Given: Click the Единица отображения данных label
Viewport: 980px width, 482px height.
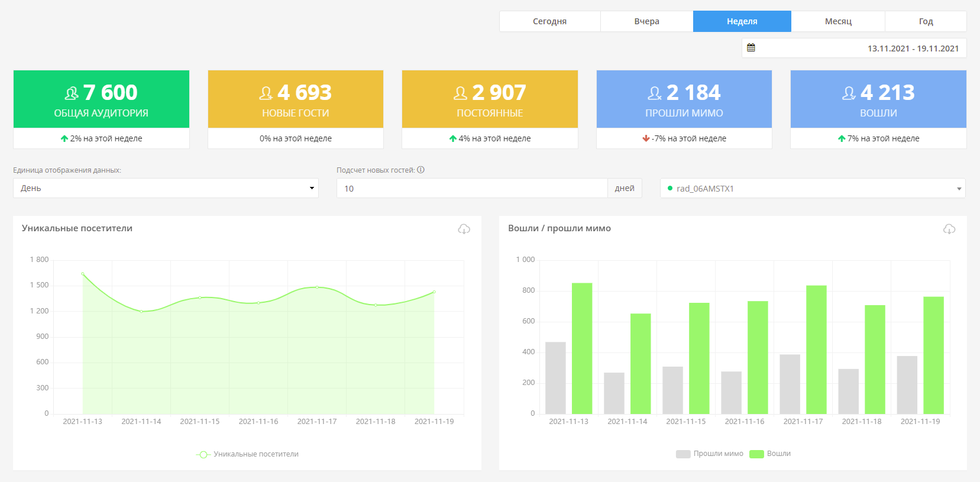Looking at the screenshot, I should click(67, 170).
